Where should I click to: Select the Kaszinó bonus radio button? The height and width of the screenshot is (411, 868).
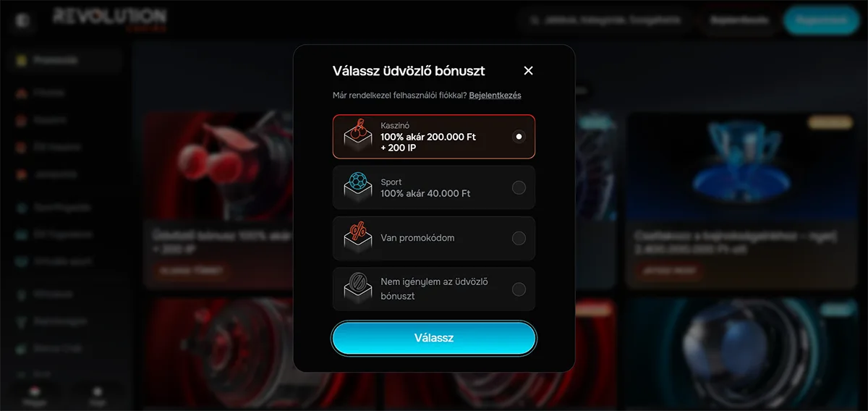[519, 137]
